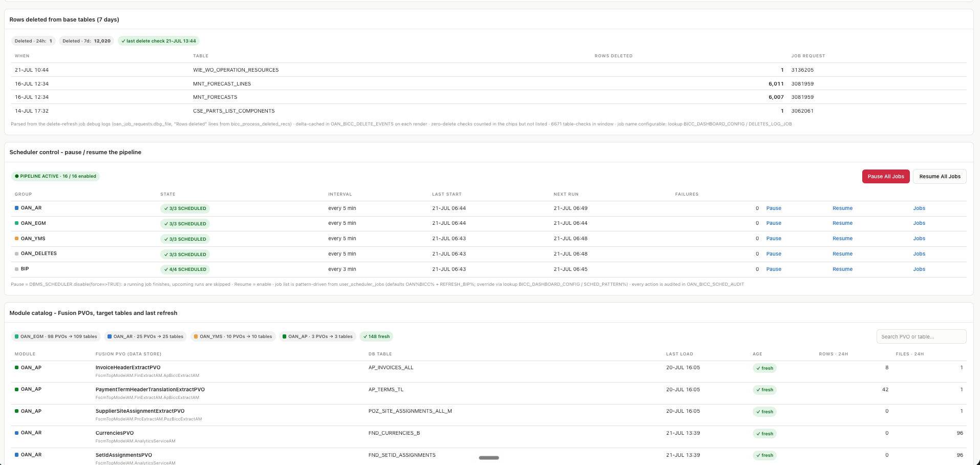Select the CurrenciesPVO row name
This screenshot has width=980, height=465.
click(x=115, y=433)
